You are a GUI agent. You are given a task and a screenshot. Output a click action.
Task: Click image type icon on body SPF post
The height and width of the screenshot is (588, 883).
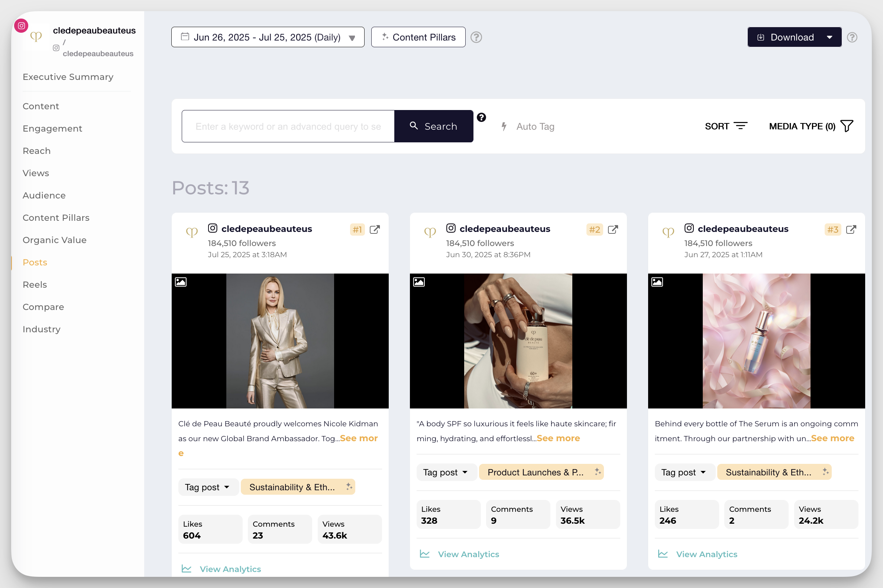pos(419,282)
